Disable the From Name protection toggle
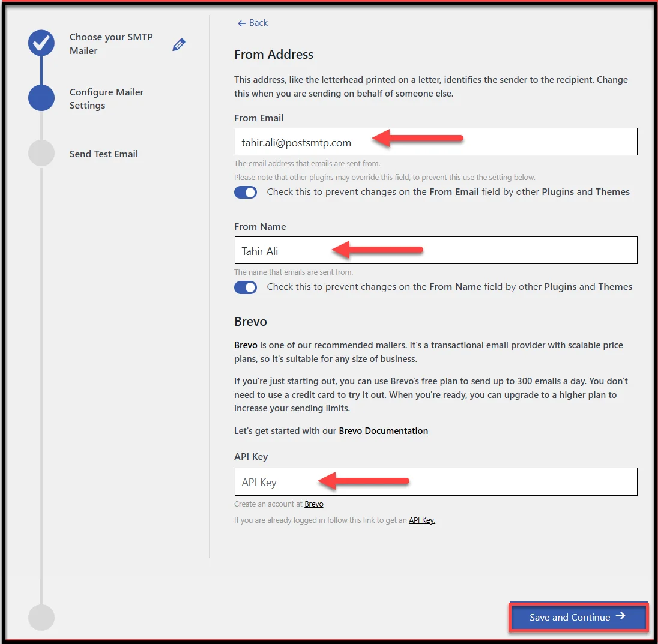This screenshot has width=658, height=644. 246,287
